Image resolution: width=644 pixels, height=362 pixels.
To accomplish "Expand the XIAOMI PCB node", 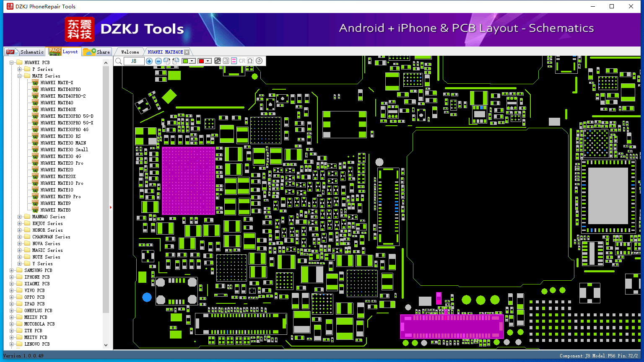I will pyautogui.click(x=12, y=284).
